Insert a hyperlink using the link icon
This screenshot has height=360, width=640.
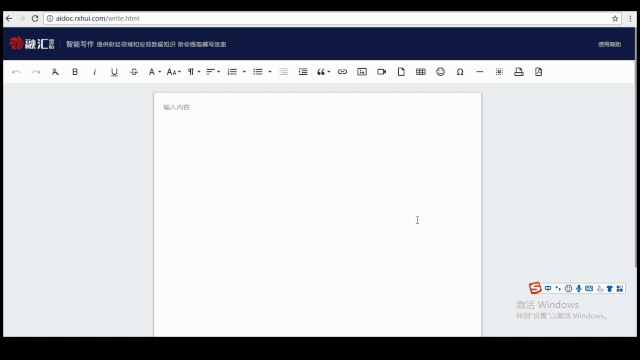[x=342, y=72]
